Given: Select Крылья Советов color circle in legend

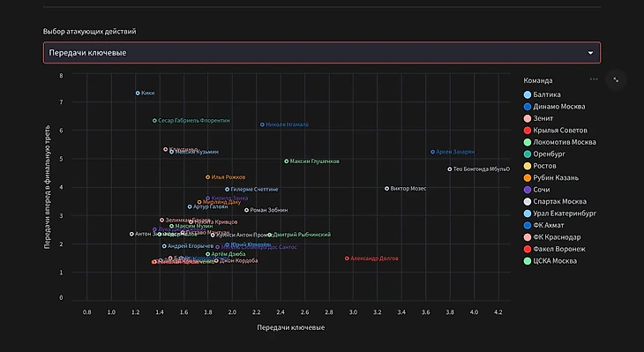Looking at the screenshot, I should (528, 131).
